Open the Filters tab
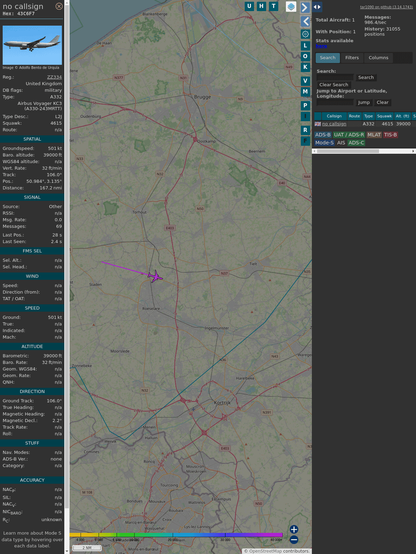Screen dimensions: 416x554 (x=352, y=58)
